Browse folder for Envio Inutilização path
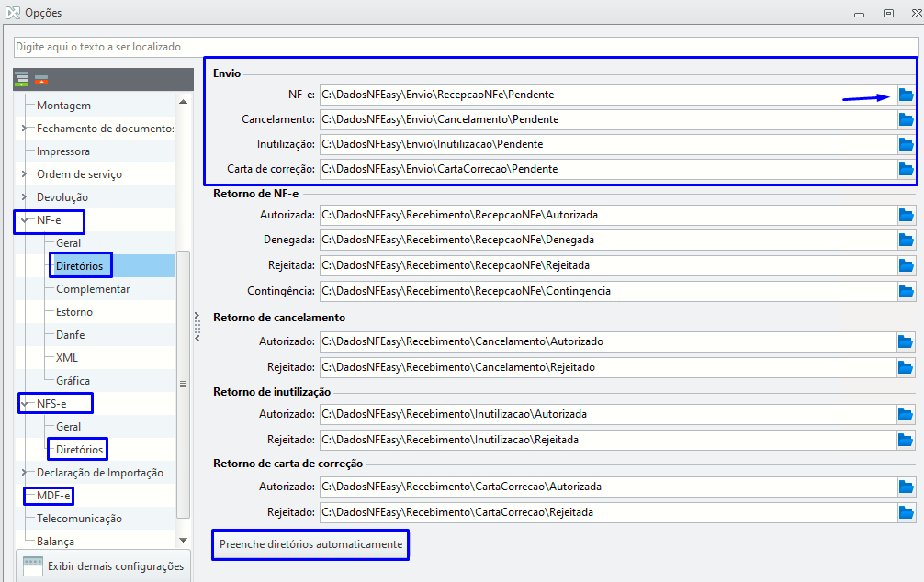Image resolution: width=924 pixels, height=582 pixels. coord(906,144)
